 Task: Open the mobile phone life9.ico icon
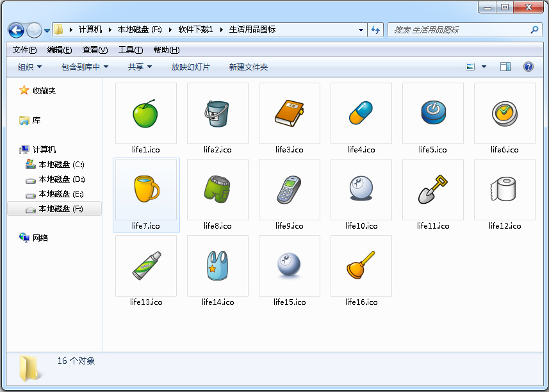pos(289,190)
